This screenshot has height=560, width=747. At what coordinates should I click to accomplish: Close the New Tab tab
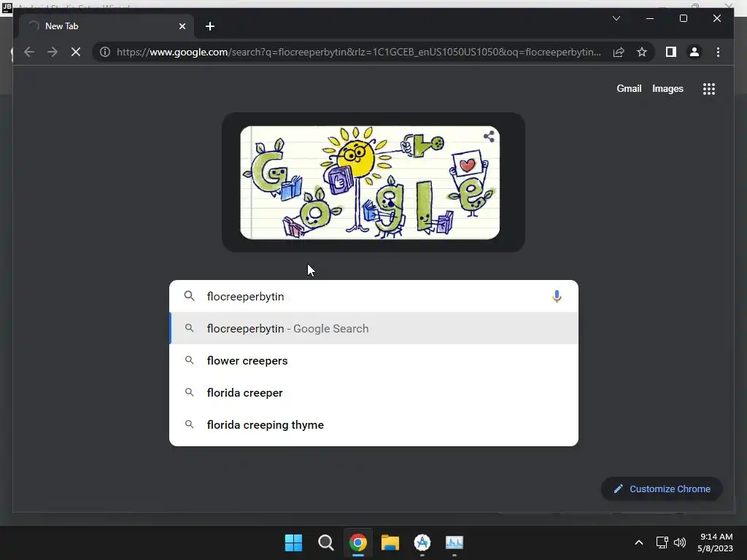(x=182, y=26)
